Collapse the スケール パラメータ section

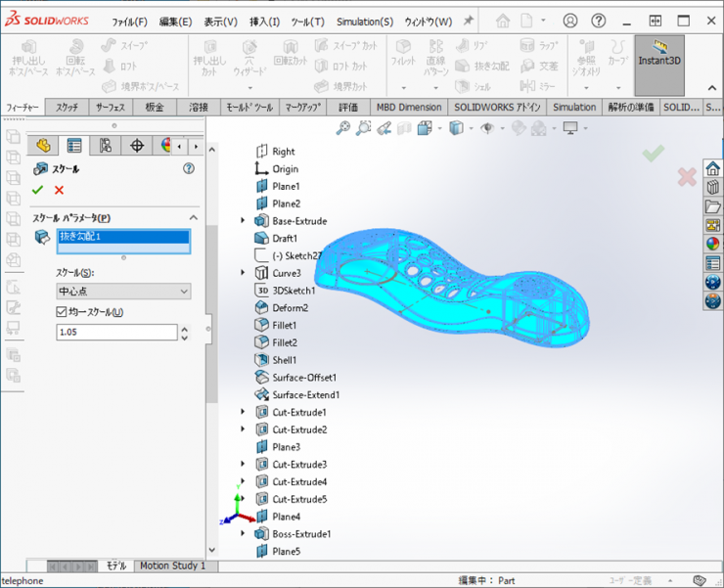click(x=193, y=217)
